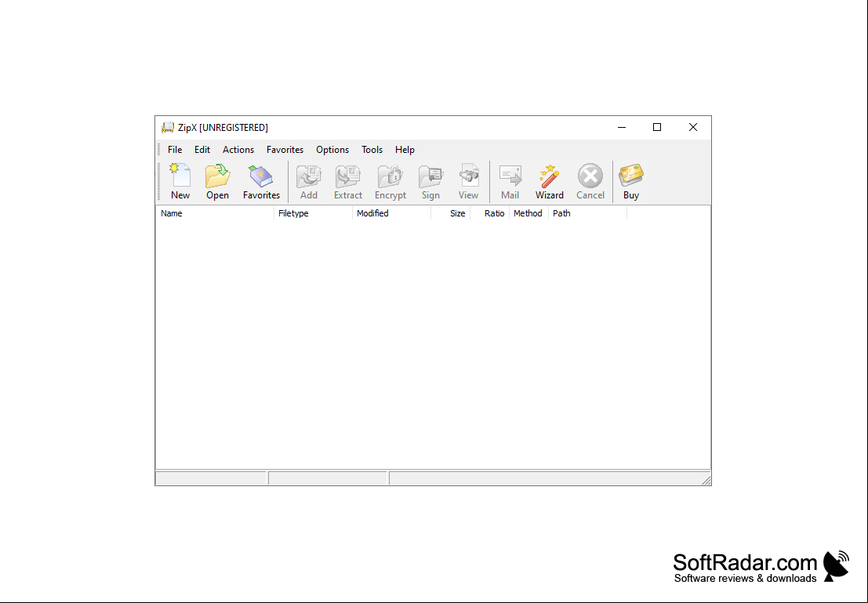868x603 pixels.
Task: Open the Options menu
Action: tap(332, 150)
